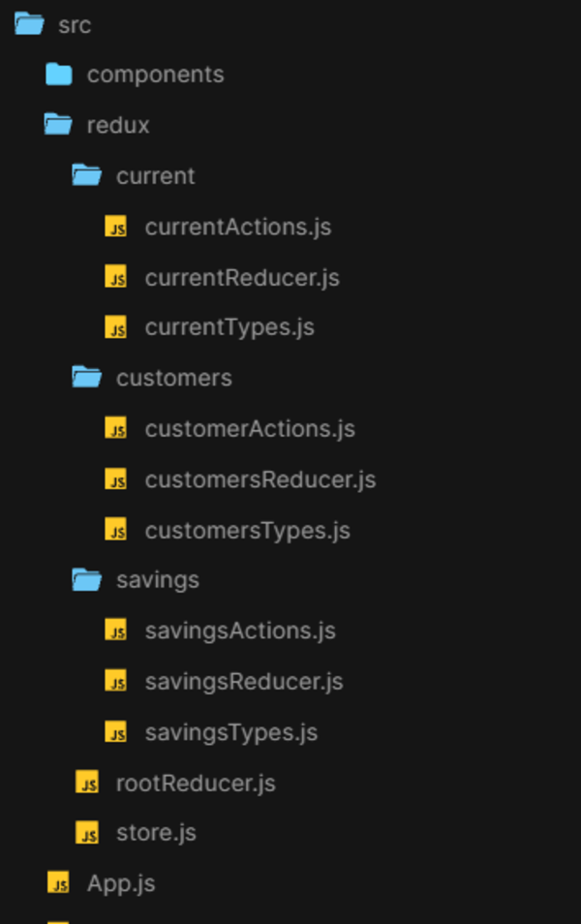Click the JS icon beside App.js
This screenshot has height=924, width=581.
point(58,882)
